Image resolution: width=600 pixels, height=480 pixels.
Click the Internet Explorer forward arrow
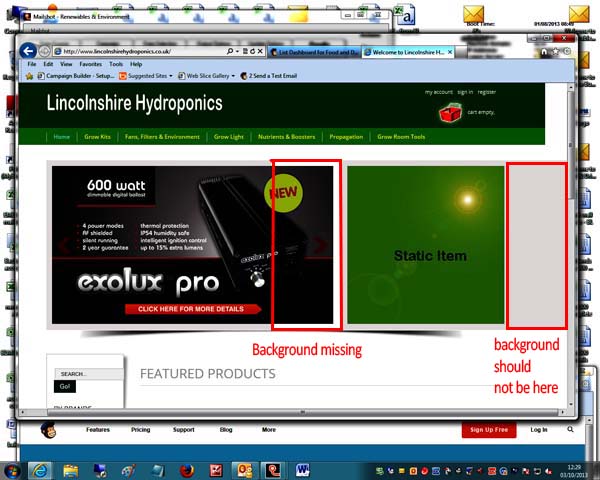(x=44, y=51)
